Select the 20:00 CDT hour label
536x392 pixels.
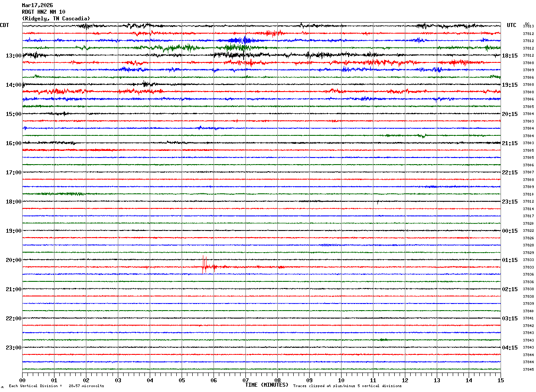(x=14, y=260)
